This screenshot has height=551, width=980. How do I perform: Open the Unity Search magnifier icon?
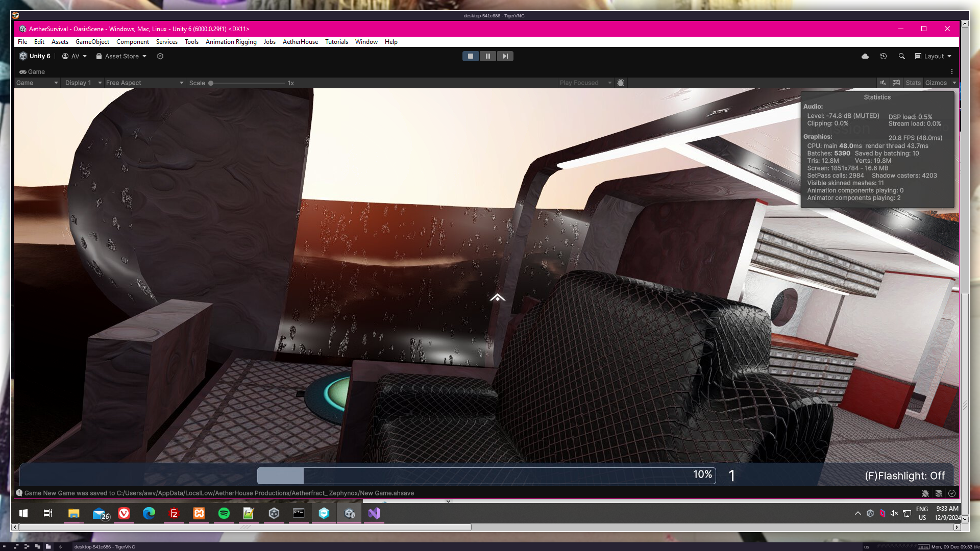pos(901,56)
